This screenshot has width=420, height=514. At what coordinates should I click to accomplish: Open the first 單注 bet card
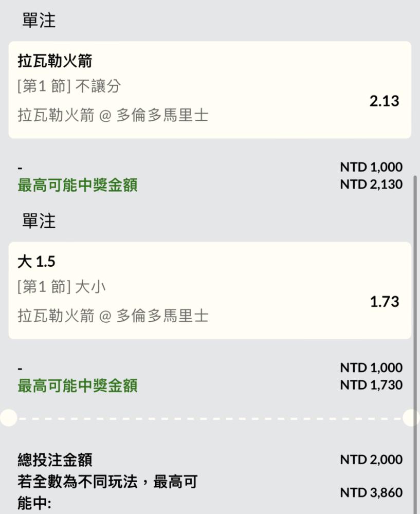point(210,90)
